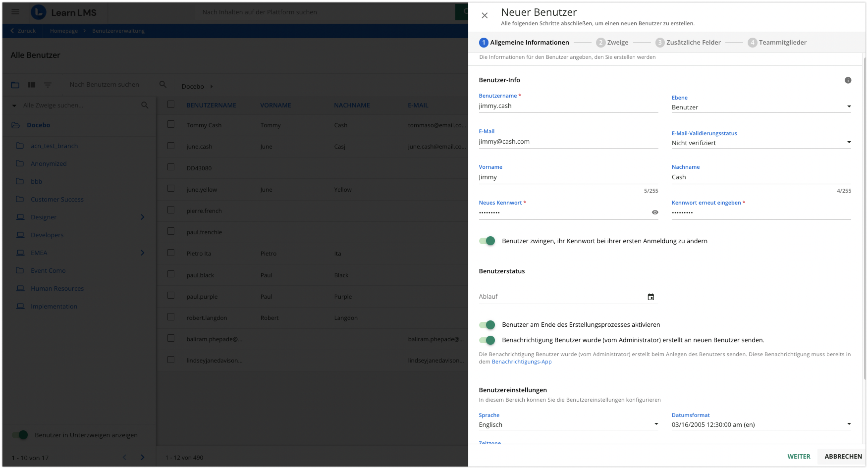Show password with the eye icon
This screenshot has width=868, height=469.
pos(655,212)
